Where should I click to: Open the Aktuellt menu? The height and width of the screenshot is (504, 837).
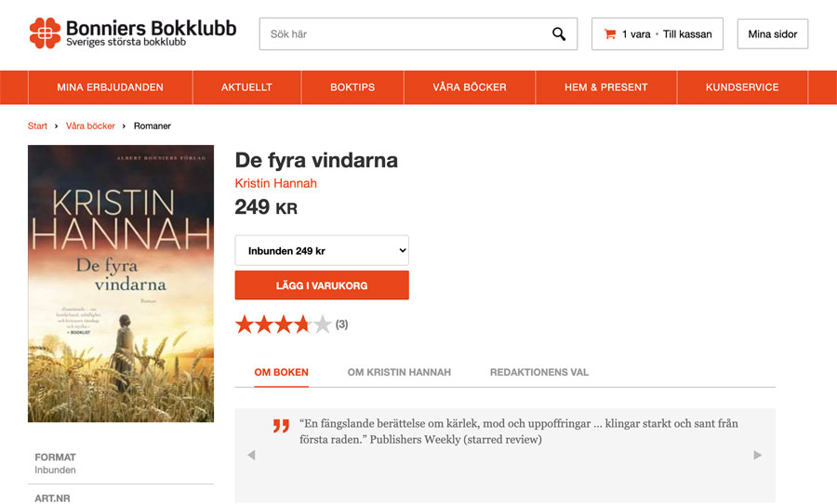[246, 87]
